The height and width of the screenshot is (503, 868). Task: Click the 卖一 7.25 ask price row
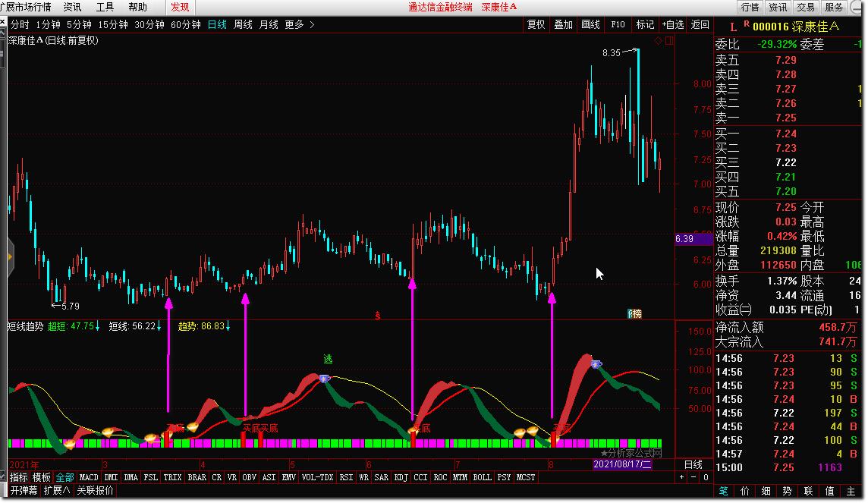tap(788, 118)
